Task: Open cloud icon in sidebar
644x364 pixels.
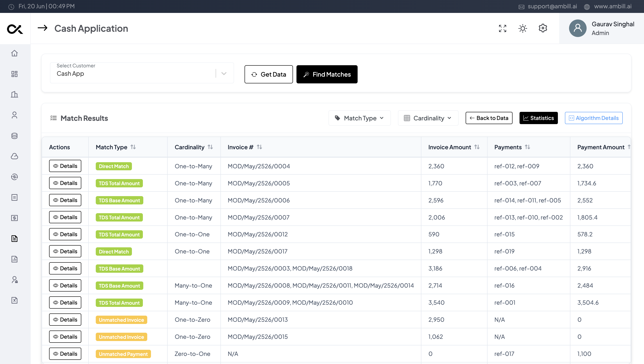Action: [14, 156]
